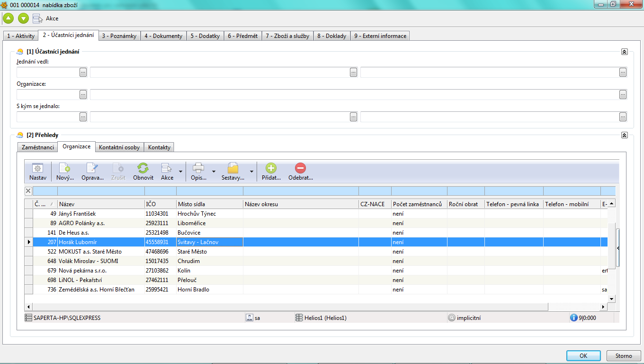Viewport: 644px width, 364px height.
Task: Click the Oprava edit icon
Action: [x=92, y=168]
